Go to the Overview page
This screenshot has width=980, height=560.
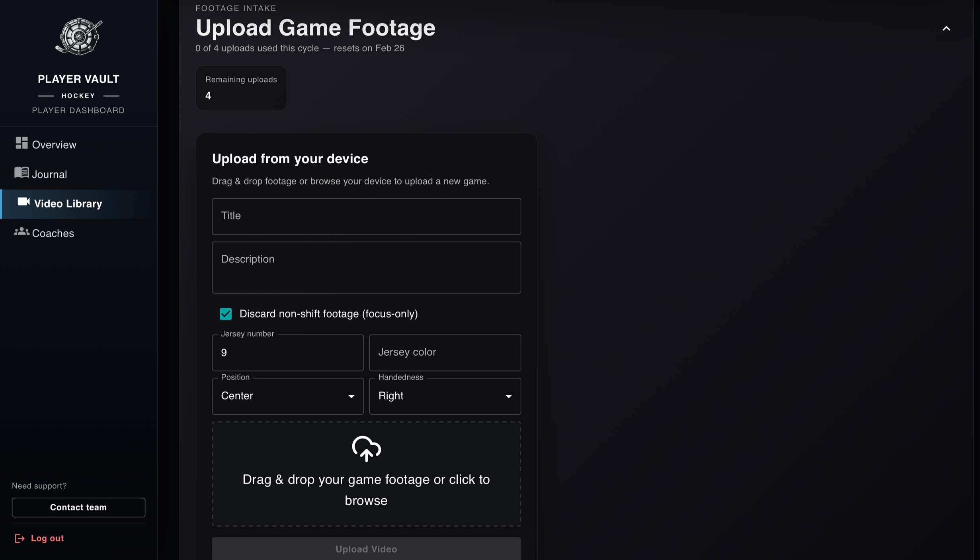[x=54, y=145]
